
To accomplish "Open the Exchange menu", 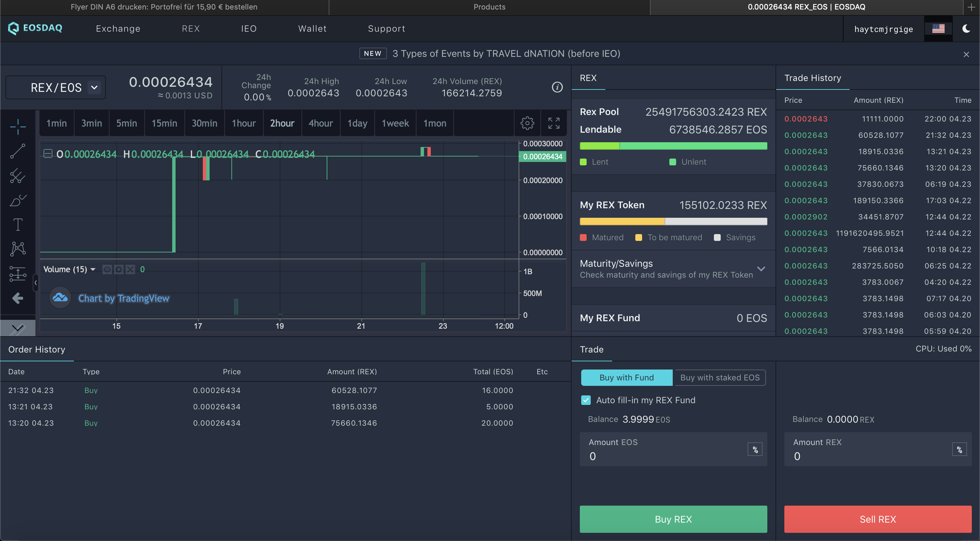I will [118, 29].
